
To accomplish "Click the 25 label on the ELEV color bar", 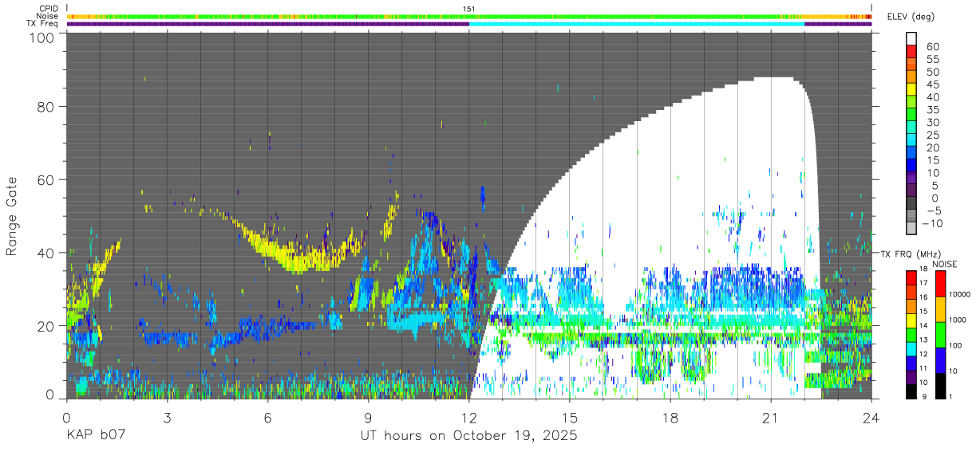I will pyautogui.click(x=931, y=135).
